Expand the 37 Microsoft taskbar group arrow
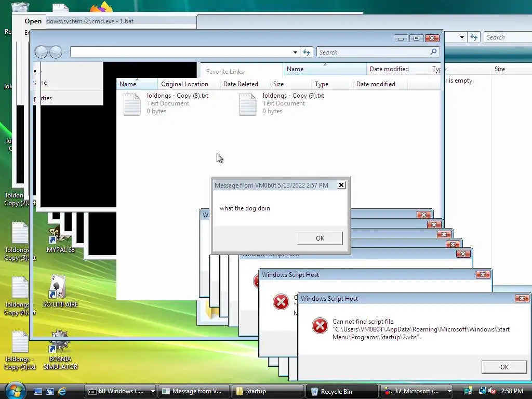This screenshot has height=399, width=532. pyautogui.click(x=449, y=391)
